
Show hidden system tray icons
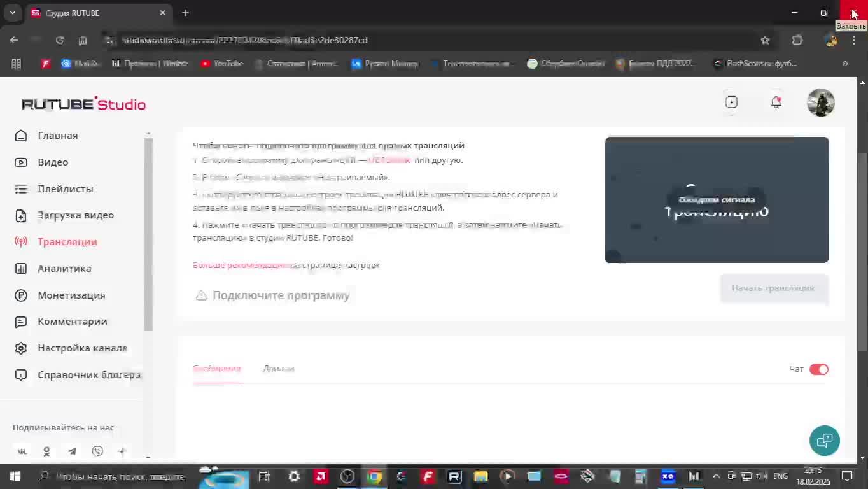[716, 476]
